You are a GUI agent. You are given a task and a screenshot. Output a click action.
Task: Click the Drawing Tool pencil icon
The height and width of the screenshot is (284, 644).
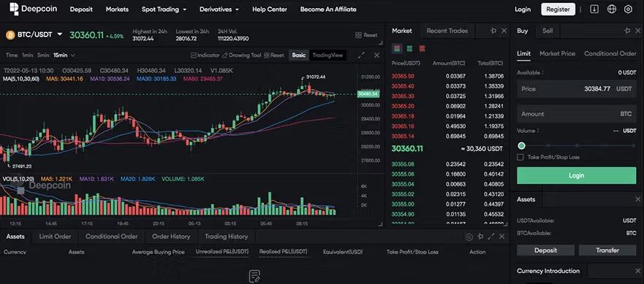click(x=224, y=55)
